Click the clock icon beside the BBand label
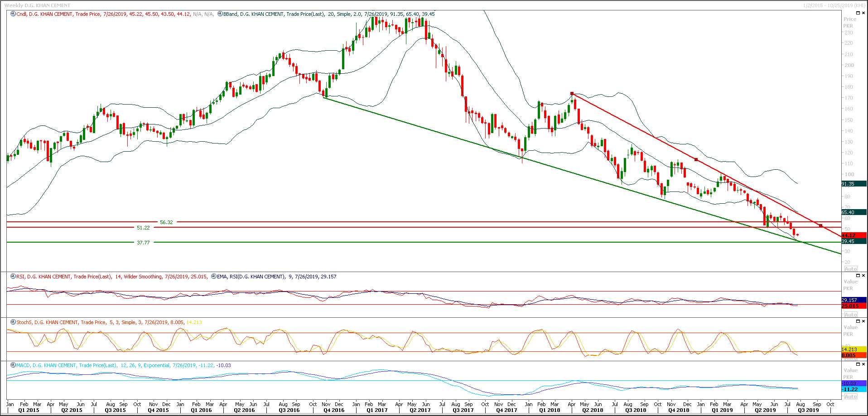 coord(220,14)
